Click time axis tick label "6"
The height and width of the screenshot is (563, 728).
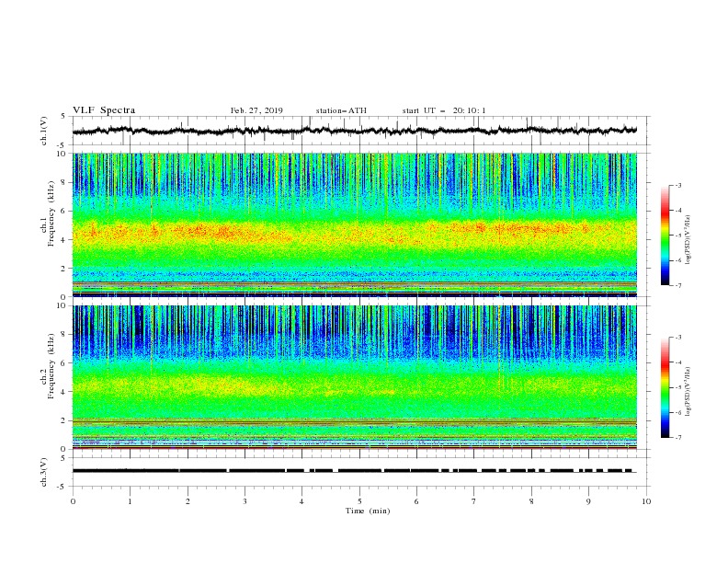pyautogui.click(x=417, y=501)
